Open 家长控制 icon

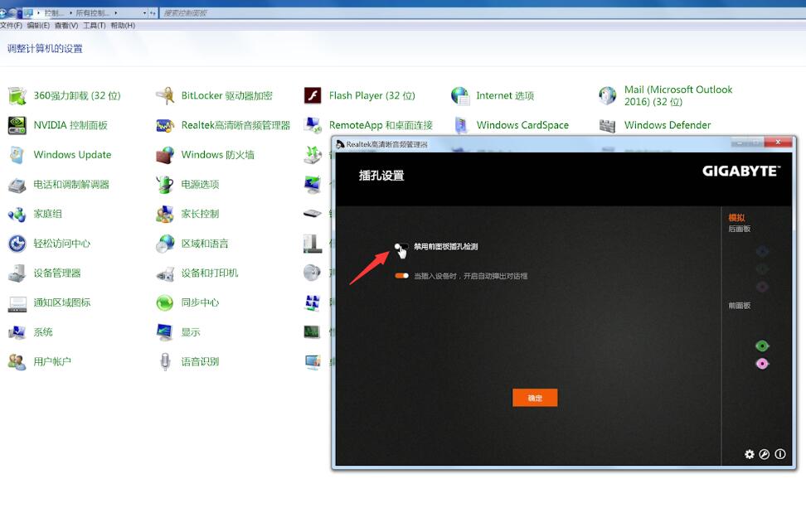[x=165, y=214]
